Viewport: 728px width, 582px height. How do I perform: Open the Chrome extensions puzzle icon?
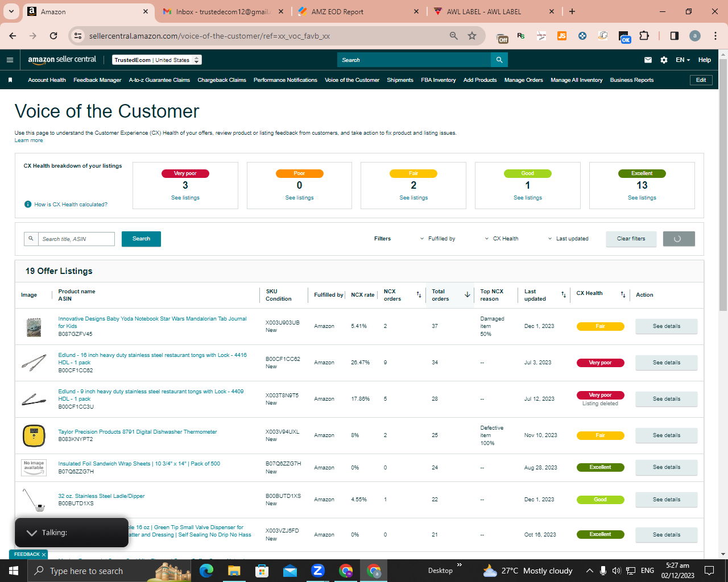tap(644, 36)
